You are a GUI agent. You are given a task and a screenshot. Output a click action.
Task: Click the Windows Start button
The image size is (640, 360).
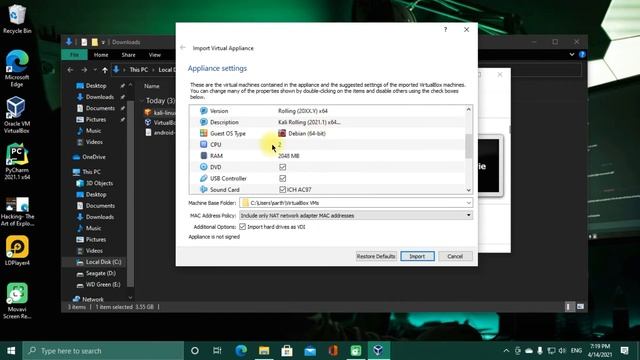11,351
